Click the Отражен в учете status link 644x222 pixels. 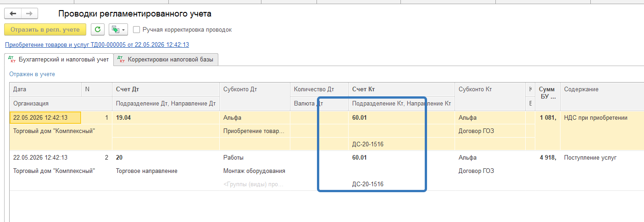(32, 74)
